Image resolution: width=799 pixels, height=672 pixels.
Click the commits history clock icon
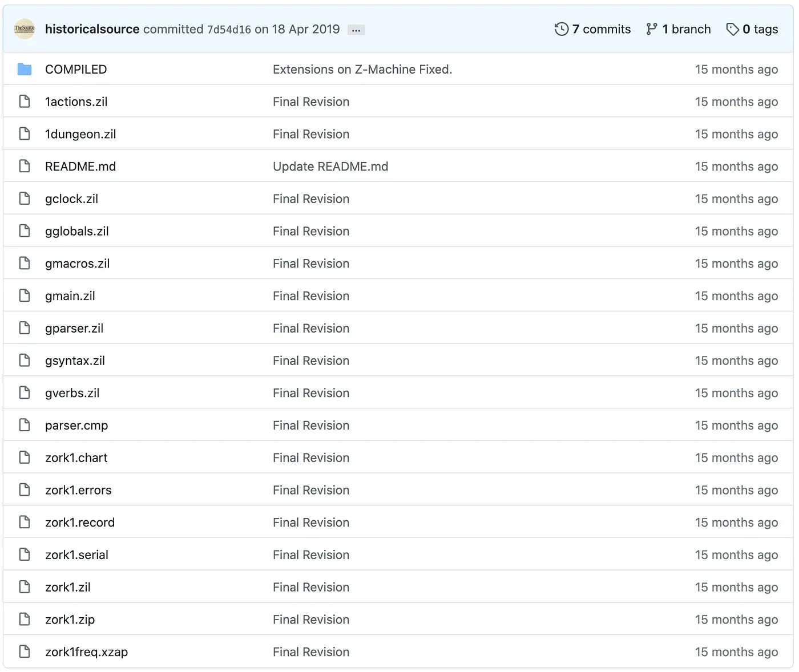click(x=562, y=29)
